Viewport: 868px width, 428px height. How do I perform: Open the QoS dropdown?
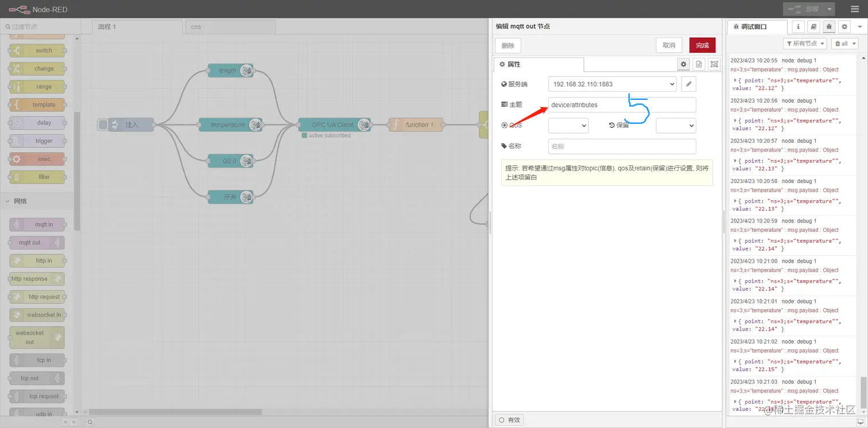click(x=568, y=125)
